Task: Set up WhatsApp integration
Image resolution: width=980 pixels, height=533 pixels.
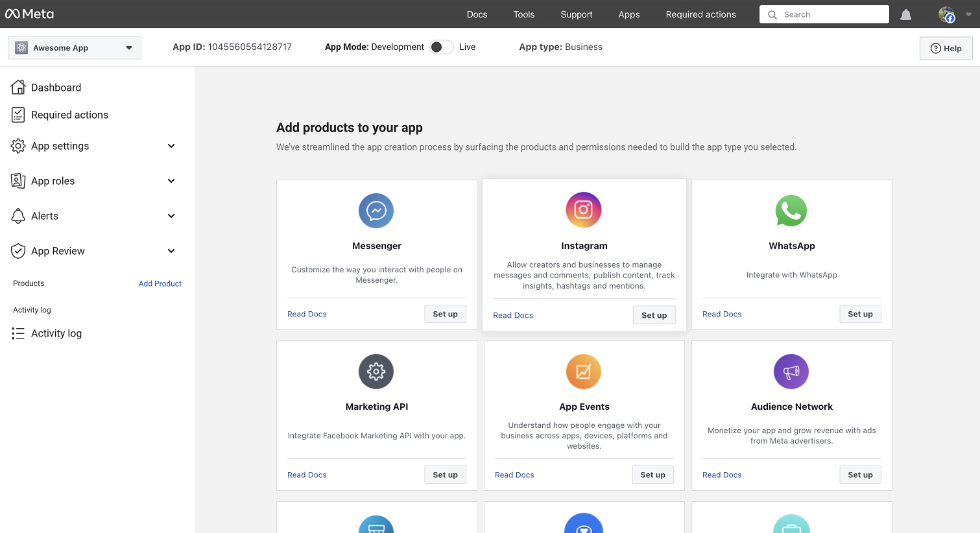Action: (x=860, y=314)
